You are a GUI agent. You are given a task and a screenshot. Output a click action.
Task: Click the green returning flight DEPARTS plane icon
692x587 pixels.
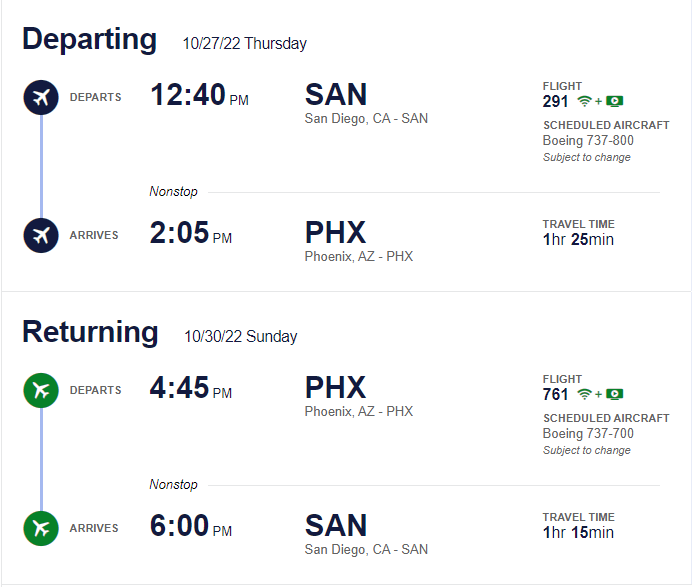[41, 391]
